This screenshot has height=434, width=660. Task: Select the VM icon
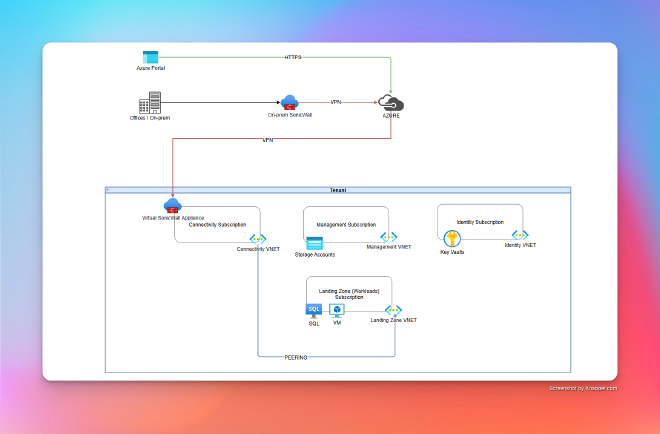pos(337,311)
